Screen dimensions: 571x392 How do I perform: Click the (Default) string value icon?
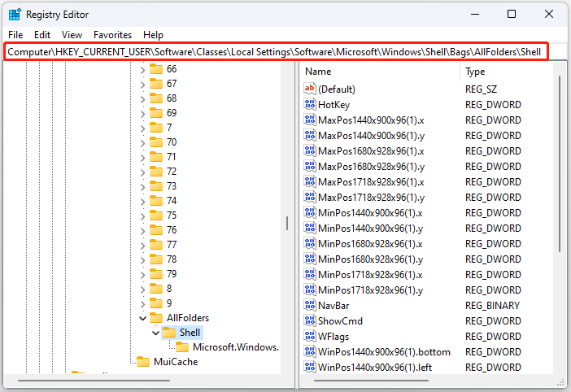pos(310,89)
